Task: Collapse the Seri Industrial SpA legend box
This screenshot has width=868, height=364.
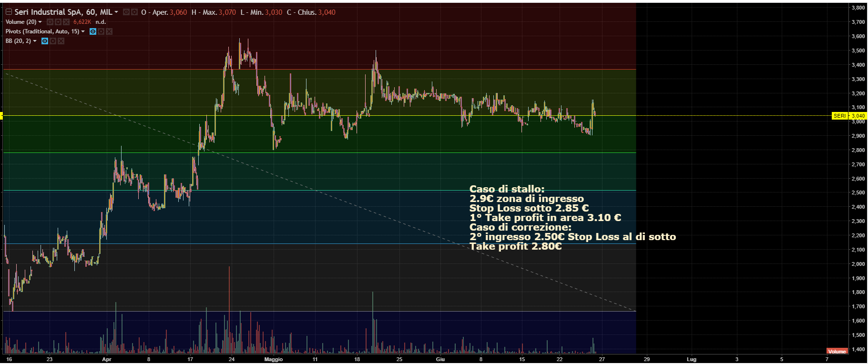Action: (9, 12)
